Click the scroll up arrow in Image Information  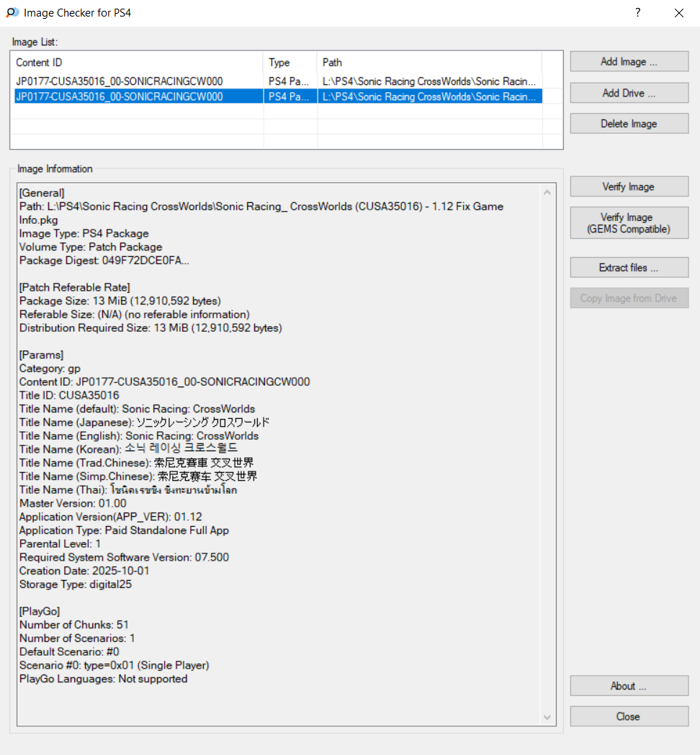coord(548,193)
